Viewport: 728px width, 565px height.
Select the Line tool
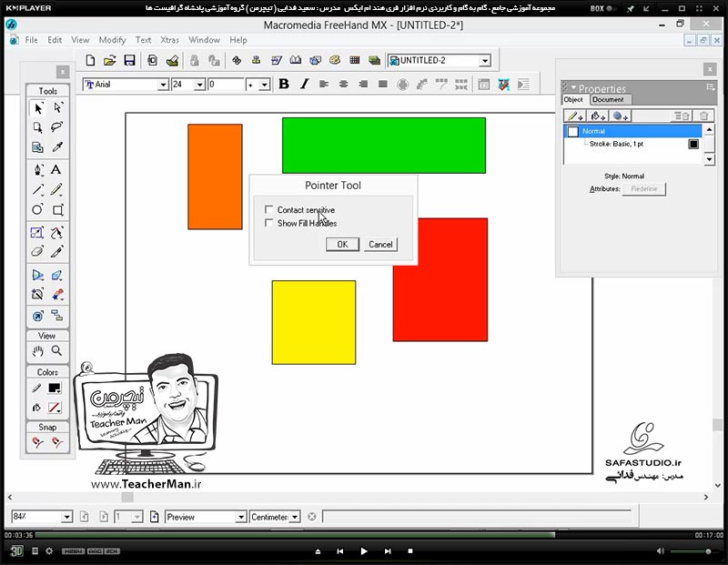(x=38, y=189)
